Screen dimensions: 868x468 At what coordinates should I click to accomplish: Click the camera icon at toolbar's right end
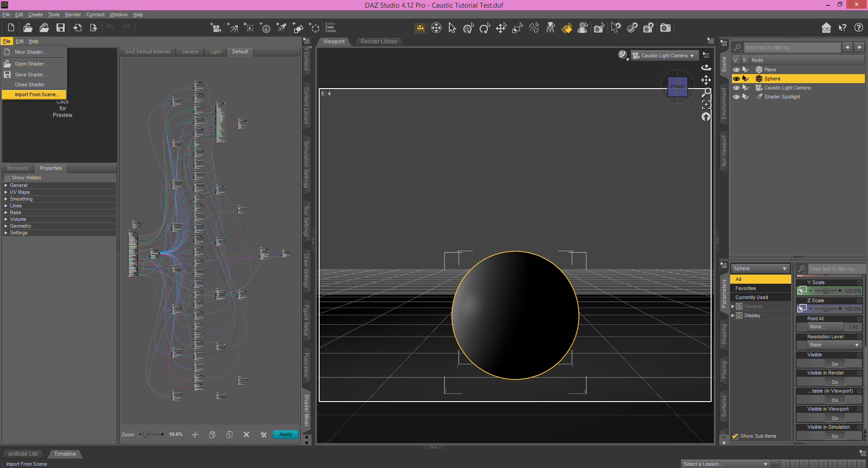pyautogui.click(x=665, y=28)
